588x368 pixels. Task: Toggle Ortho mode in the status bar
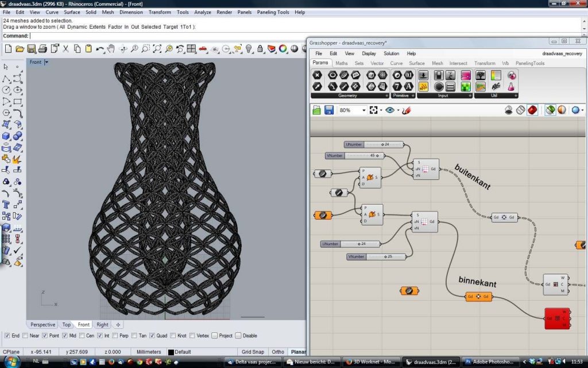(277, 352)
